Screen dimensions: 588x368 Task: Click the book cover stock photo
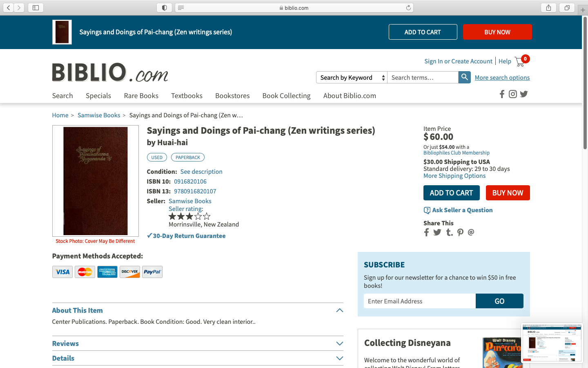click(96, 181)
